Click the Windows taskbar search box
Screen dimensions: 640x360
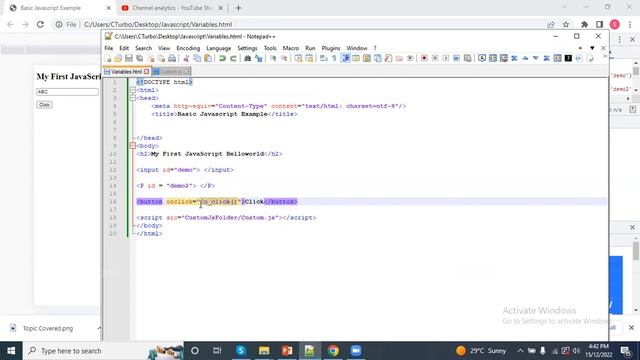tap(103, 351)
